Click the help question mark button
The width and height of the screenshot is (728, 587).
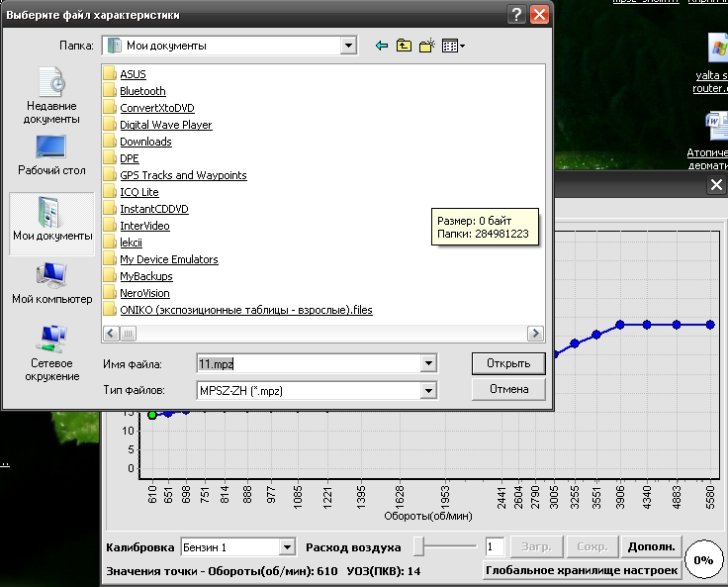click(x=515, y=15)
